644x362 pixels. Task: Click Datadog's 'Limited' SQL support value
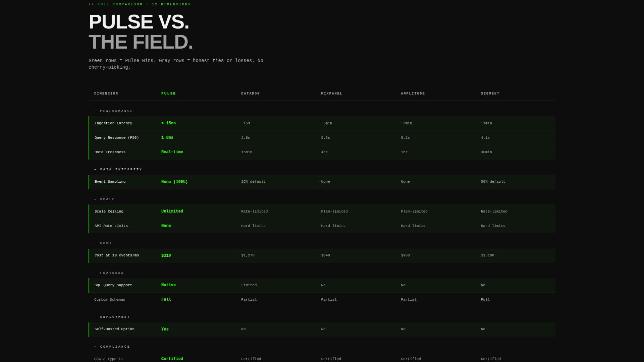pos(249,285)
